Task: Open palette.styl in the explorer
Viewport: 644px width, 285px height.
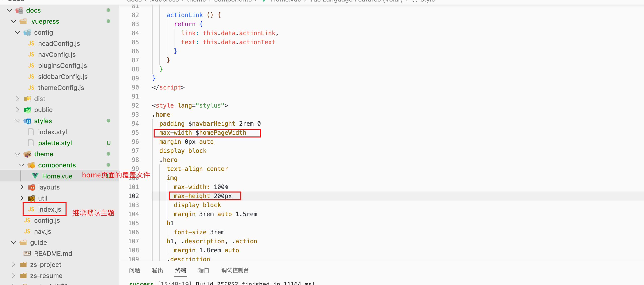Action: tap(55, 143)
